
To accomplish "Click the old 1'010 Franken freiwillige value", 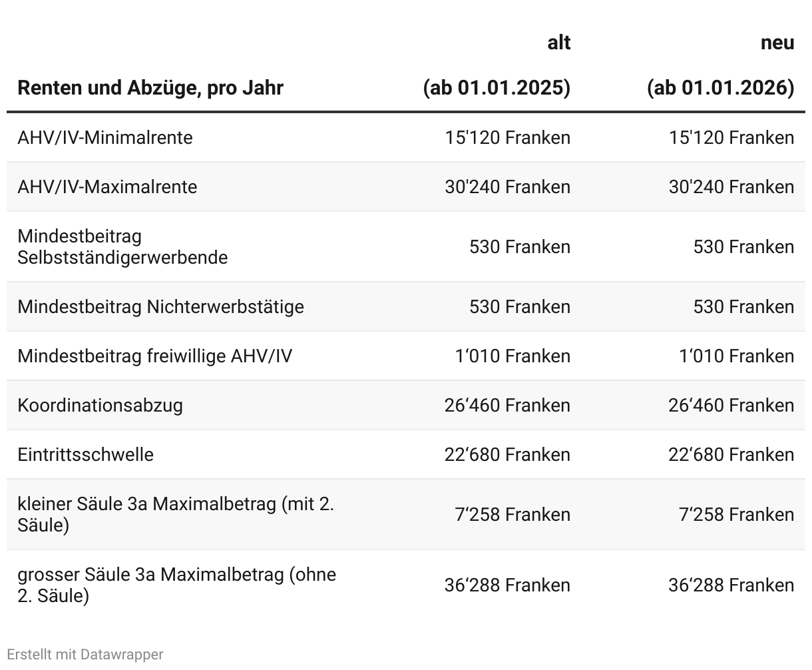I will tap(512, 356).
